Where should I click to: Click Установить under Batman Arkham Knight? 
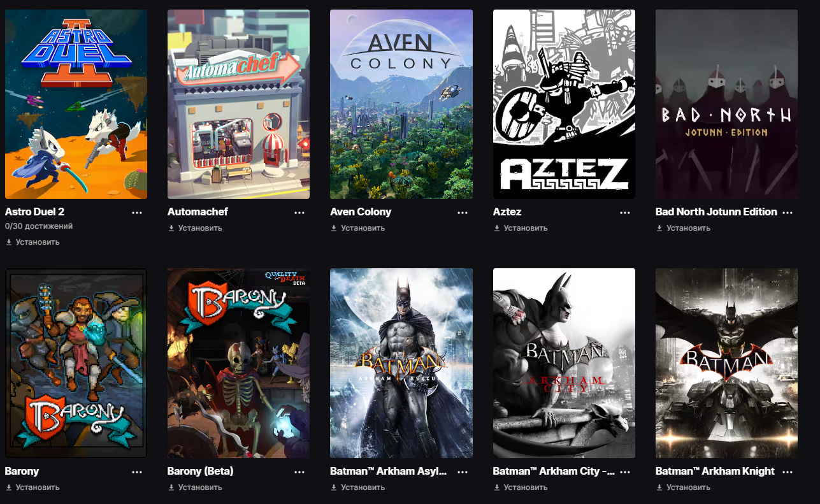click(x=683, y=487)
